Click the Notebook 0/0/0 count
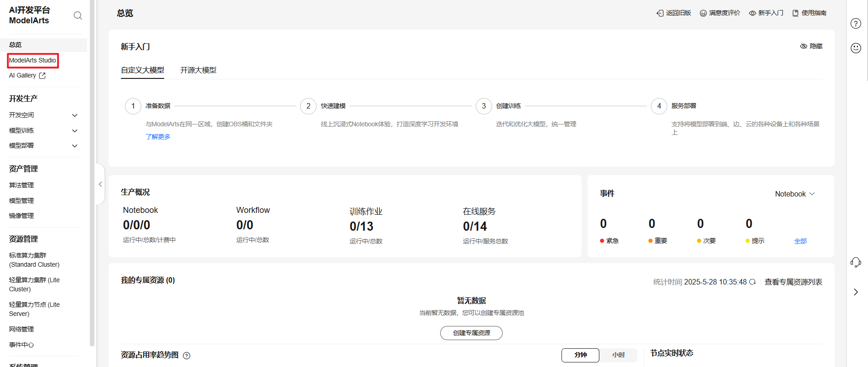The width and height of the screenshot is (868, 367). click(136, 225)
